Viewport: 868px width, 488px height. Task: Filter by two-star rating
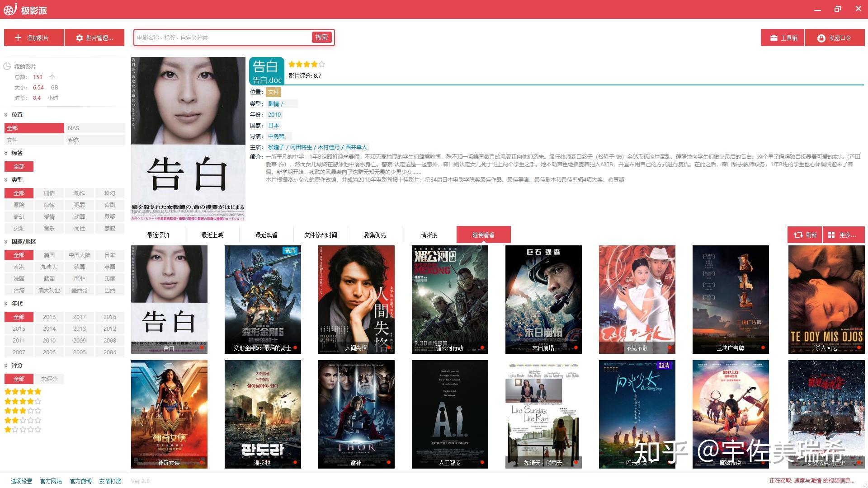click(x=23, y=420)
